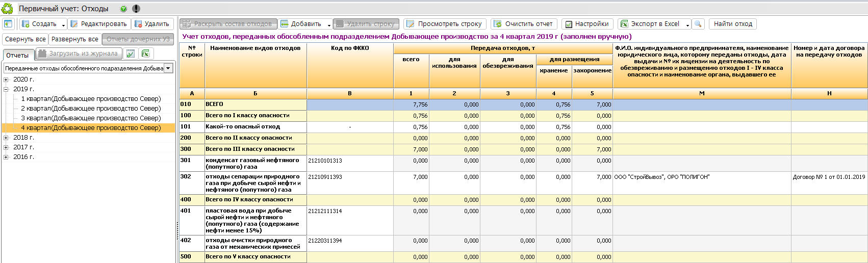Screen dimensions: 868x263
Task: Click 'Наименование видов отходов' column header
Action: tap(256, 65)
